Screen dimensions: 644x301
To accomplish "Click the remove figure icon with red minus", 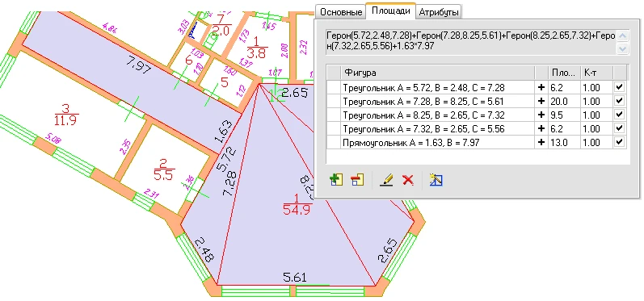I will [x=357, y=180].
